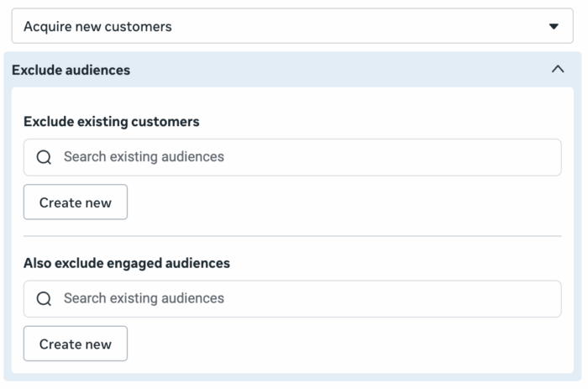This screenshot has height=389, width=588.
Task: Create new audience under Exclude existing customers
Action: (76, 202)
